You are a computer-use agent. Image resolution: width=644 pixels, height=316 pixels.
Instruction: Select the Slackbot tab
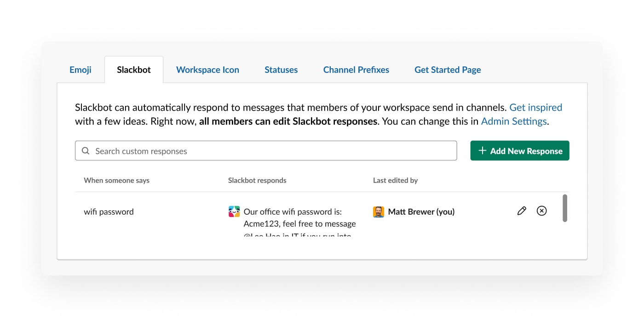[x=134, y=70]
